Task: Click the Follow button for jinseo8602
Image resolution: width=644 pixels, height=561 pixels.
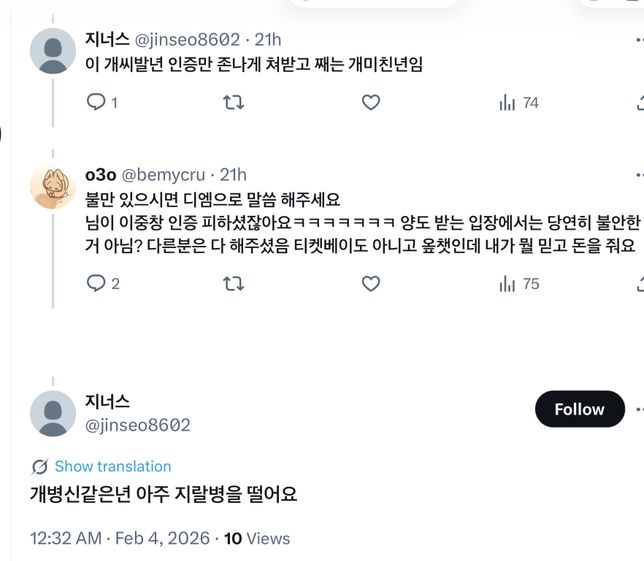Action: coord(579,409)
